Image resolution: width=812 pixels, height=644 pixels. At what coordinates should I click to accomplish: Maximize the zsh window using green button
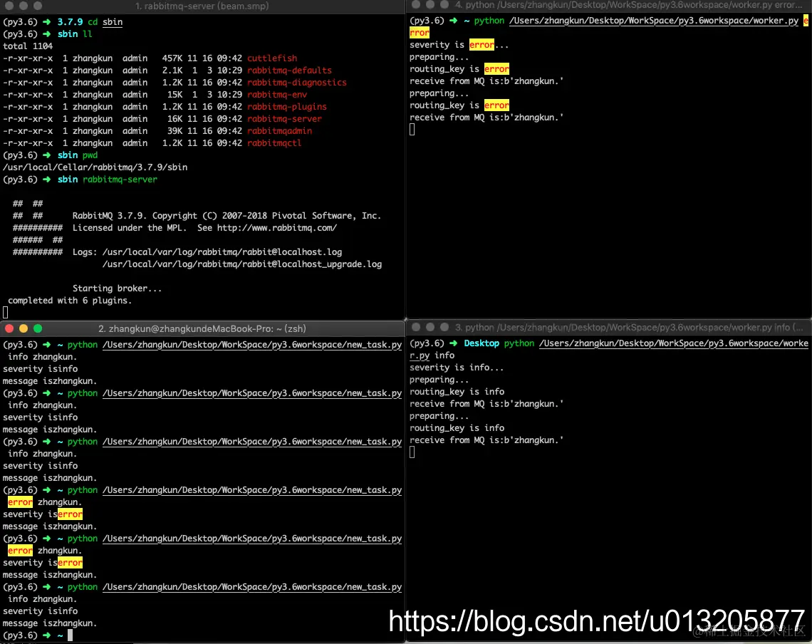(38, 328)
